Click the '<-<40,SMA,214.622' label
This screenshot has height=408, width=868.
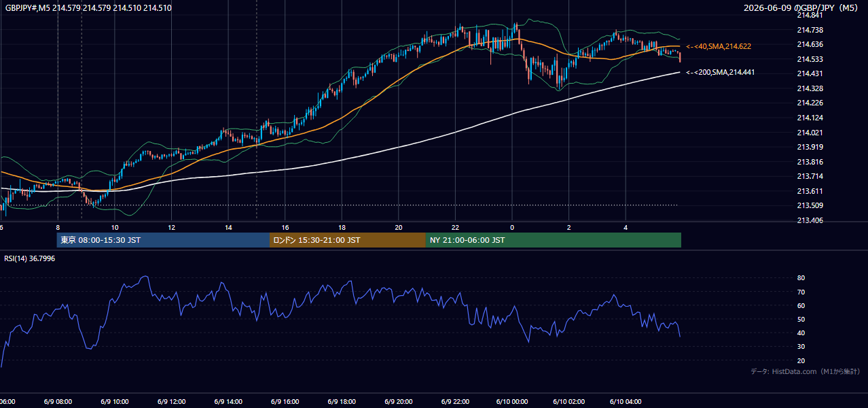click(719, 46)
